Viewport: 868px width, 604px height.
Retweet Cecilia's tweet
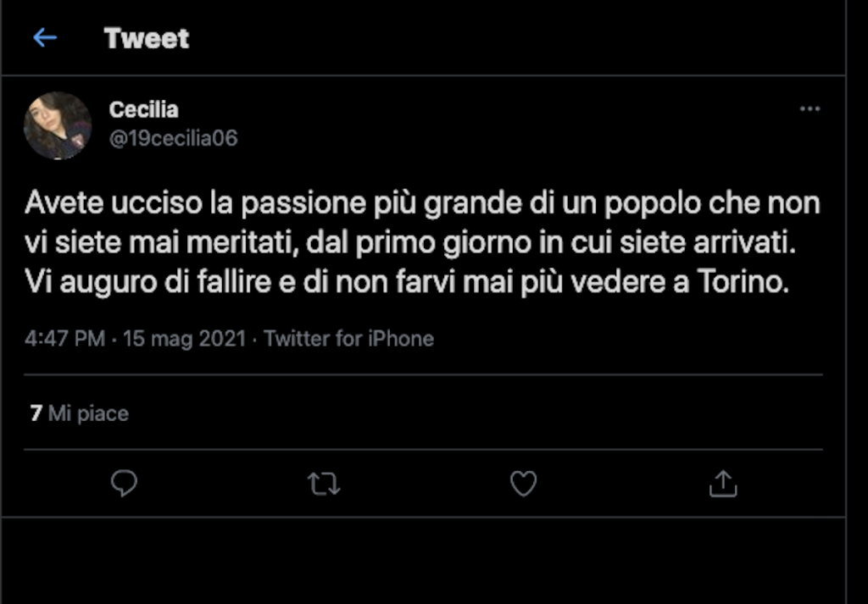(323, 484)
